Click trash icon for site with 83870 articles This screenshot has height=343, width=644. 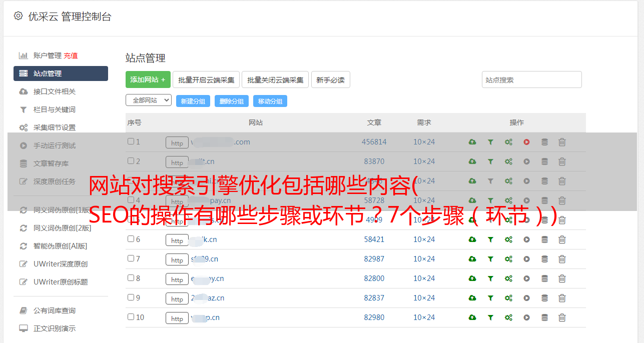point(562,161)
